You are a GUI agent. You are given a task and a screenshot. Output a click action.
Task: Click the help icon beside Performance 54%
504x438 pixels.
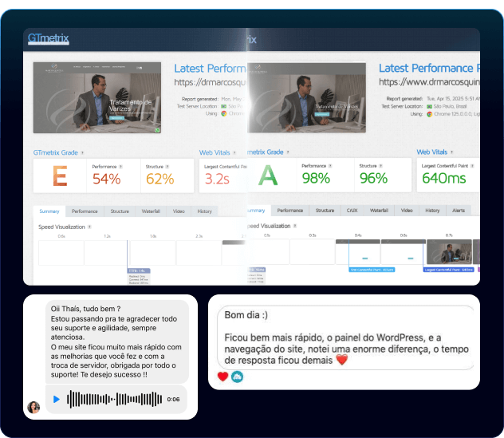pyautogui.click(x=120, y=167)
